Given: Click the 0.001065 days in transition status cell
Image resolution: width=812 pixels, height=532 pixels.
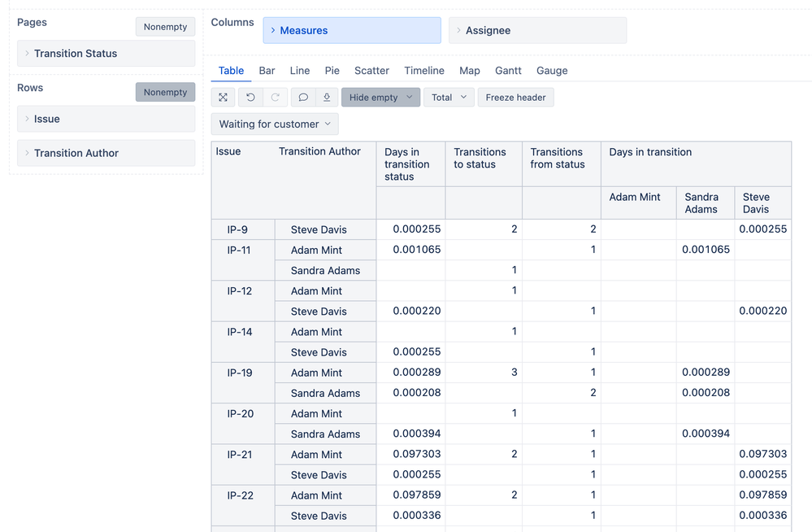Looking at the screenshot, I should point(410,250).
